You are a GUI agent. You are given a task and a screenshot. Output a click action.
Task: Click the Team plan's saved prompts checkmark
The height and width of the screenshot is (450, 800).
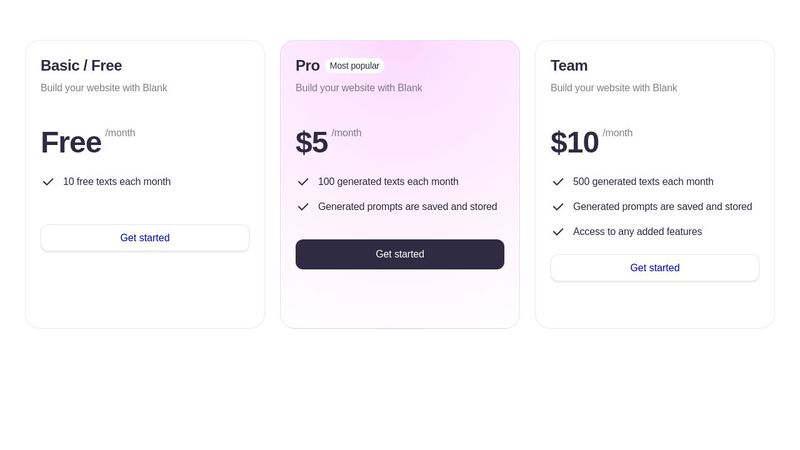point(558,207)
